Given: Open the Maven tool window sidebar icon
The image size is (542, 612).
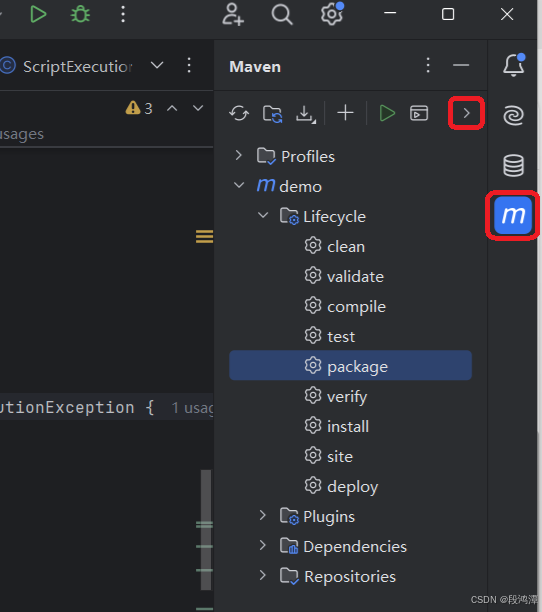Looking at the screenshot, I should coord(513,215).
